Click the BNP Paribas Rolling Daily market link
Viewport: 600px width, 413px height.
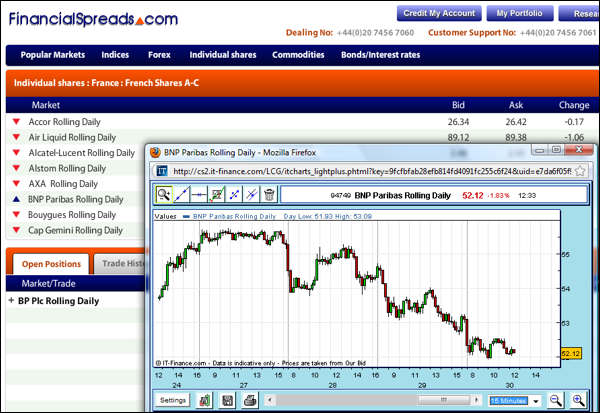pos(75,199)
